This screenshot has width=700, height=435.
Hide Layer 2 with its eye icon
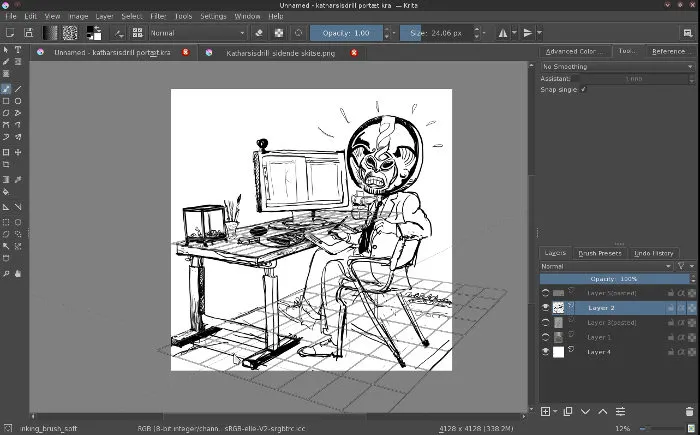click(x=546, y=308)
